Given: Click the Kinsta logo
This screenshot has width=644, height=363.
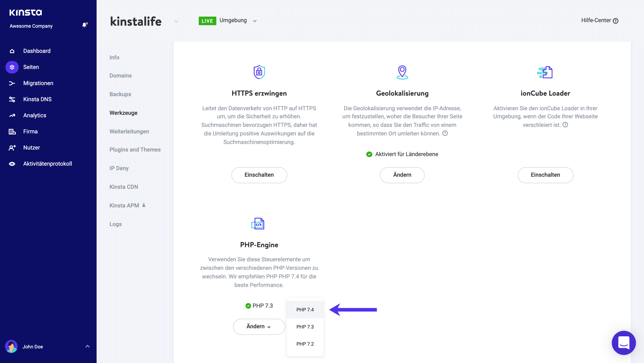Looking at the screenshot, I should (26, 13).
